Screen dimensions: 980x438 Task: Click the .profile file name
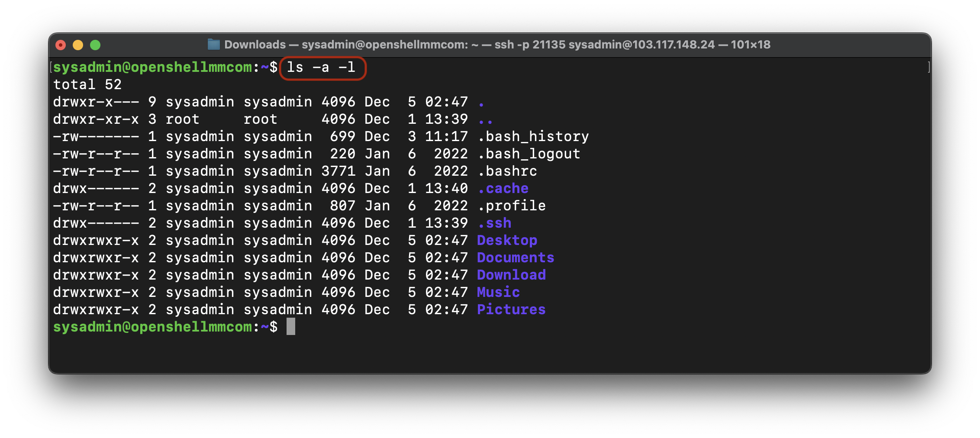(511, 206)
